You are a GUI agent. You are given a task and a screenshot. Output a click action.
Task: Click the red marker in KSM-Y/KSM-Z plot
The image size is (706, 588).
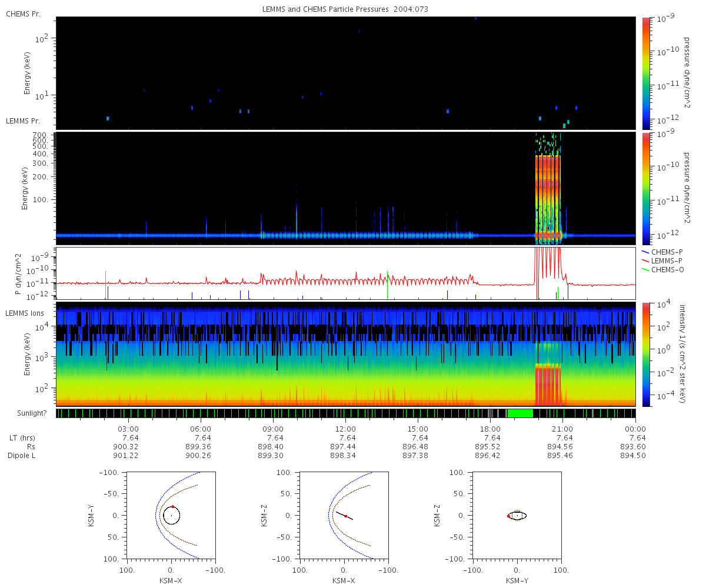(508, 516)
